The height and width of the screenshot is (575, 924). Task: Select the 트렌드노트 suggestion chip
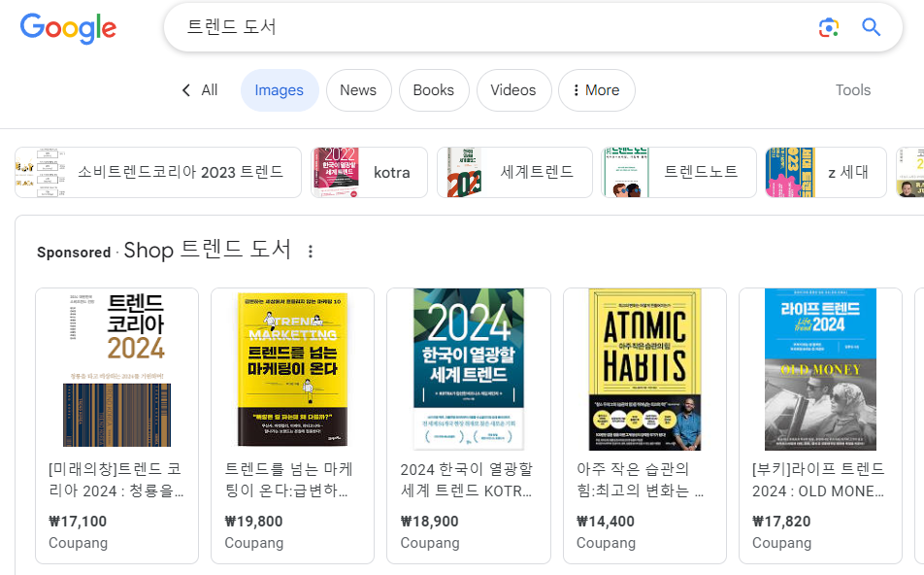coord(678,172)
